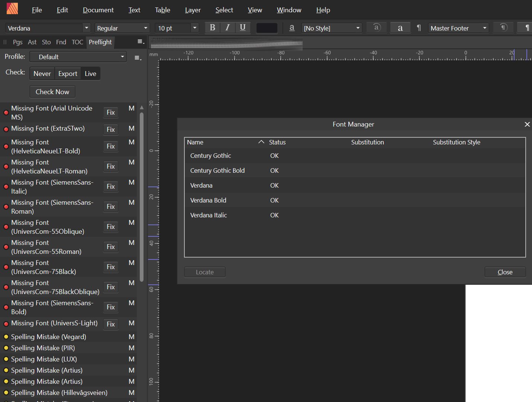The width and height of the screenshot is (532, 402).
Task: Click Close in the Font Manager
Action: coord(505,272)
